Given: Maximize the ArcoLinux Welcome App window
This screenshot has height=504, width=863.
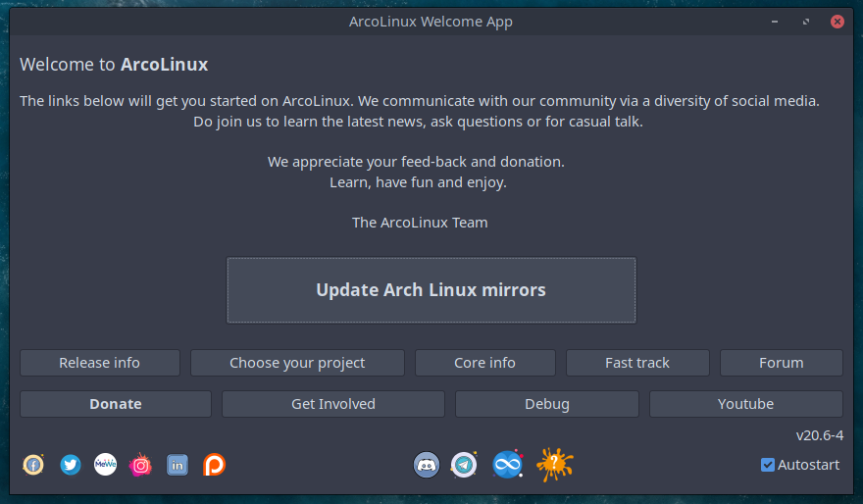Looking at the screenshot, I should [806, 22].
